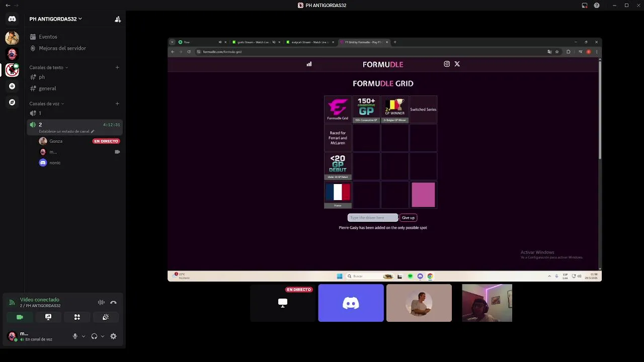The image size is (644, 362).
Task: Toggle the camera off with the green video button
Action: [20, 317]
